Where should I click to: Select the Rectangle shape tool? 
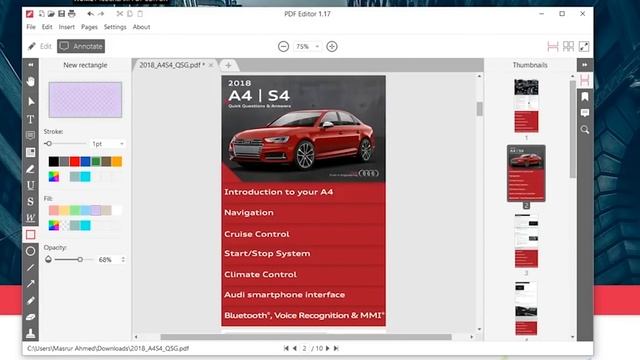pyautogui.click(x=31, y=234)
